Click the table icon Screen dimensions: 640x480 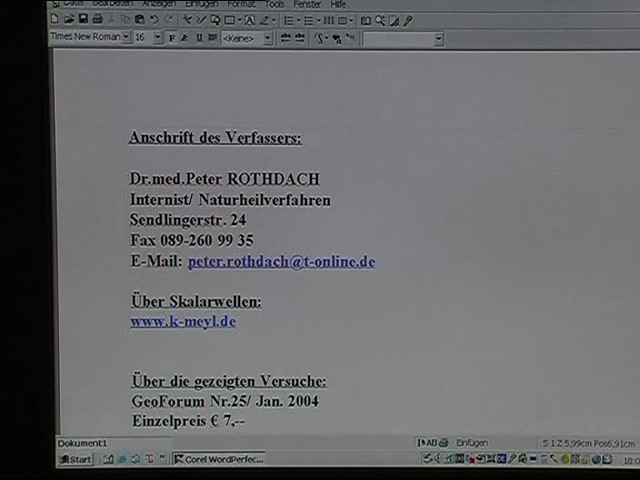342,20
